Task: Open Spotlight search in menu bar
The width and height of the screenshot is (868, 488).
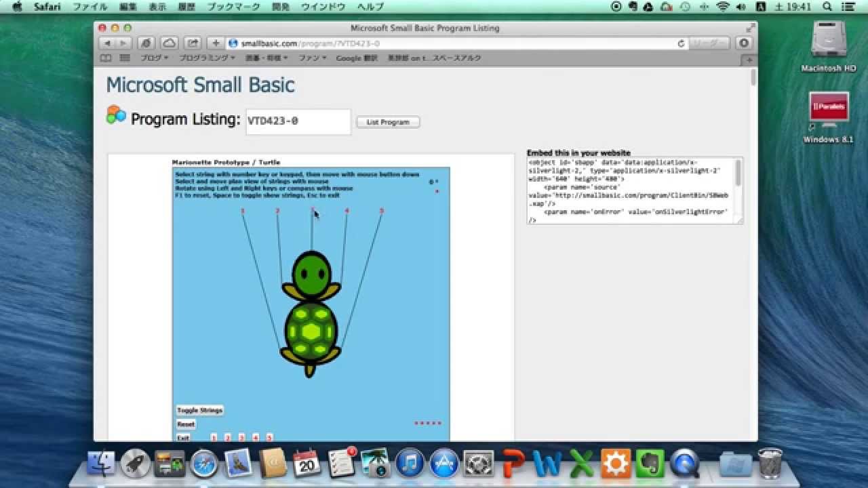Action: point(827,7)
